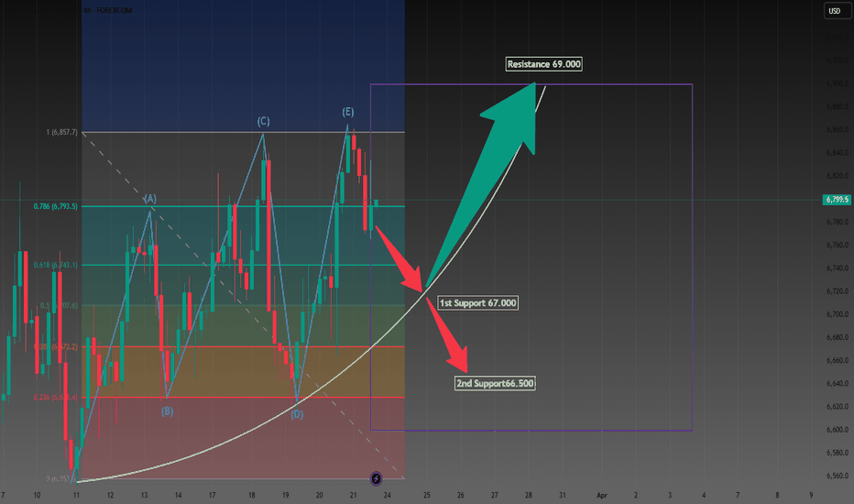The height and width of the screenshot is (504, 854).
Task: Select the '1st Support 67.000' text label
Action: [477, 303]
